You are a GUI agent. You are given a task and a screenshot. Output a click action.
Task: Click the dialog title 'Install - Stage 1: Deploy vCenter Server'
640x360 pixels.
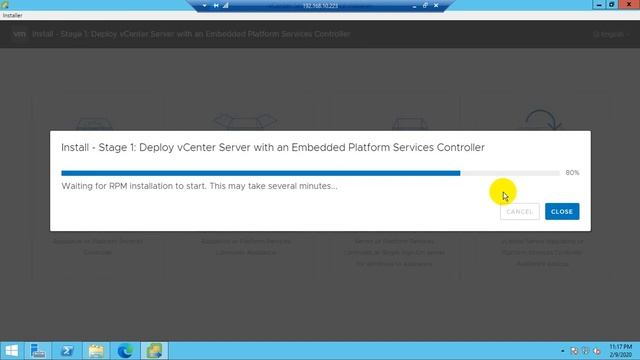click(273, 147)
